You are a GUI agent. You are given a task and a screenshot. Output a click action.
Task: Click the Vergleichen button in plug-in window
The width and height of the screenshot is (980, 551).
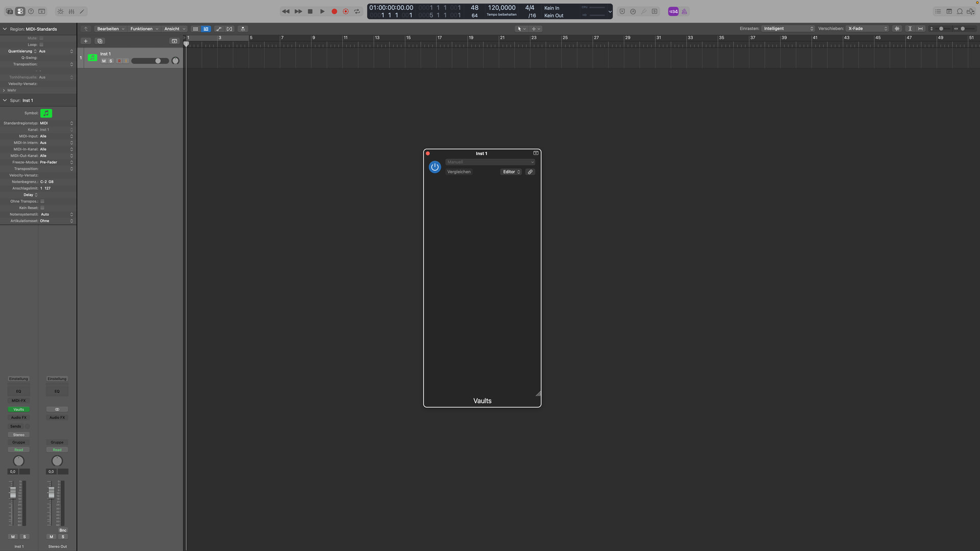pos(459,172)
